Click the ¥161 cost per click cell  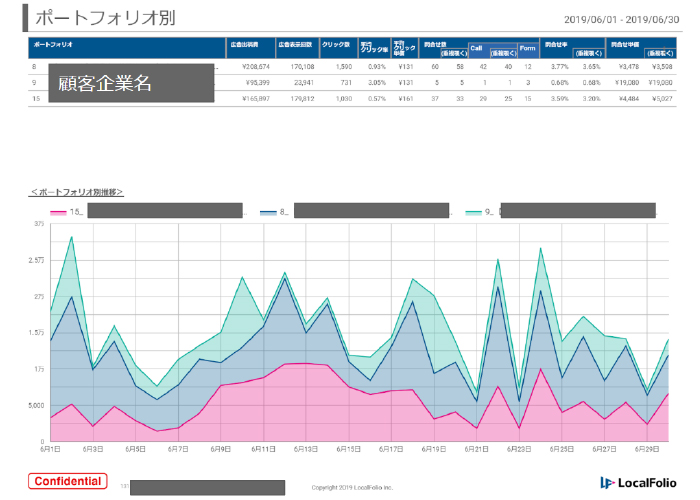406,99
